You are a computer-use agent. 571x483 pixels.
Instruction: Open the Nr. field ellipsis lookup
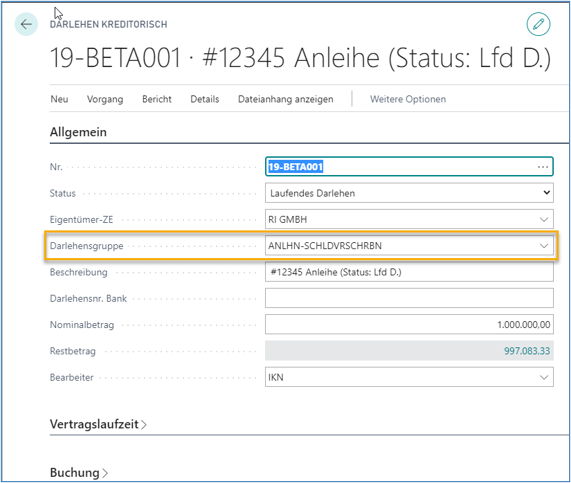pos(543,167)
